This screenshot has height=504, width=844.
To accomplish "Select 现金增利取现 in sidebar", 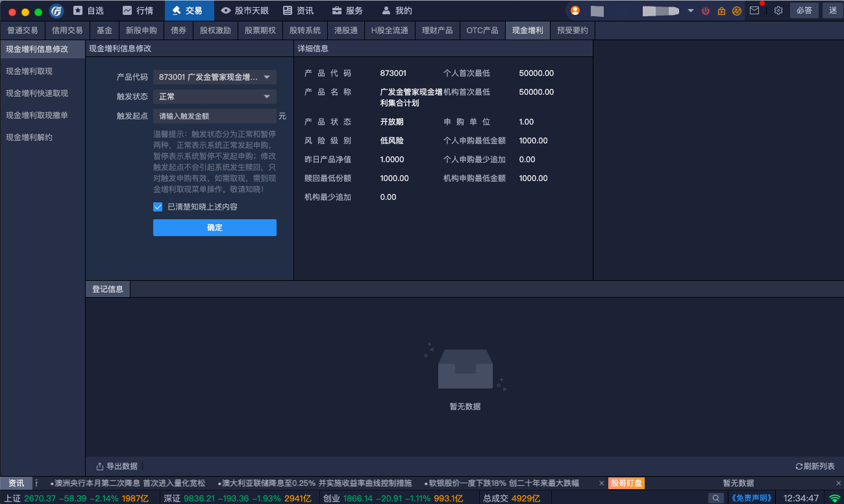I will tap(42, 71).
